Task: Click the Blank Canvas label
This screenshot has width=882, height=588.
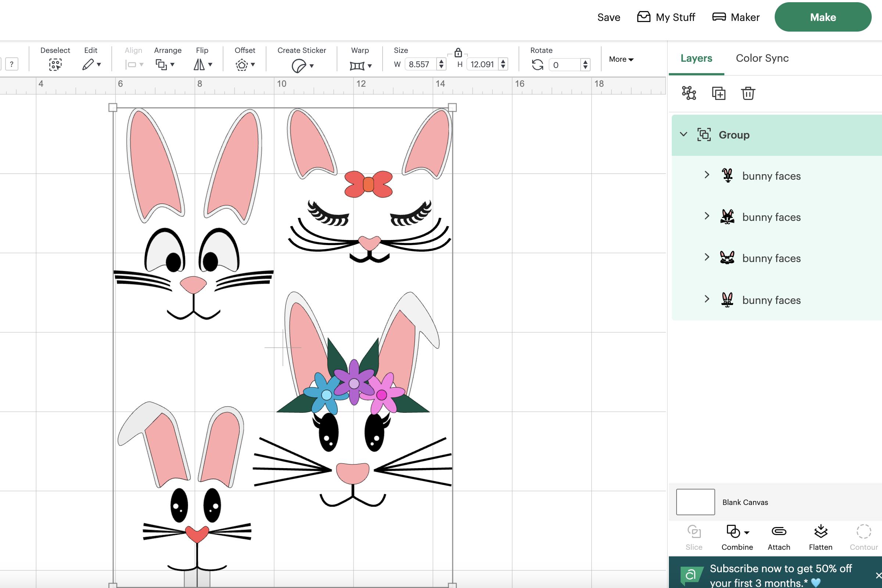Action: pos(745,502)
